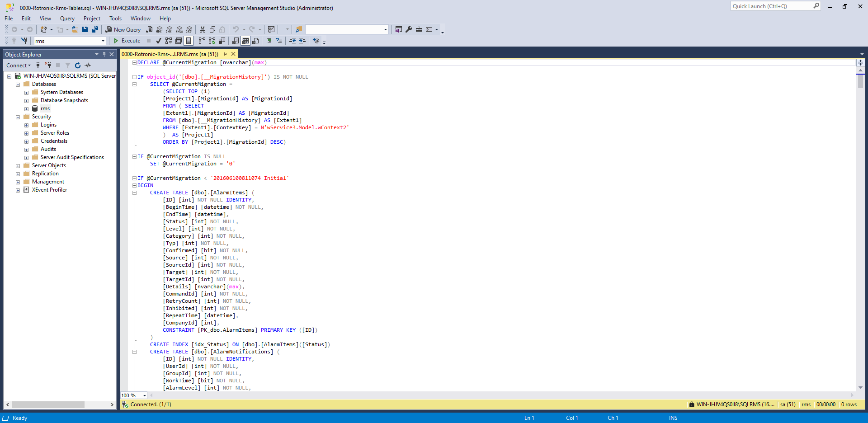Select Logins in the tree
The height and width of the screenshot is (423, 868).
(x=48, y=125)
